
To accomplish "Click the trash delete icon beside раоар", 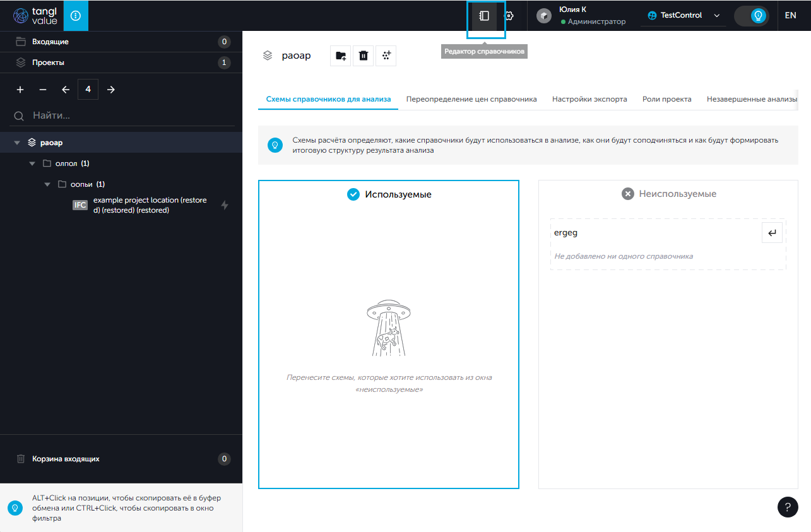I will pos(364,56).
